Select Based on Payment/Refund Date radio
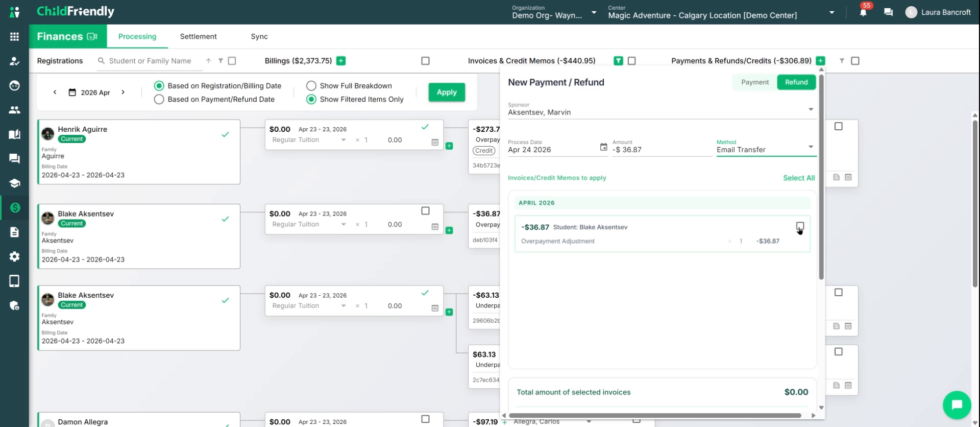This screenshot has width=980, height=427. (159, 99)
